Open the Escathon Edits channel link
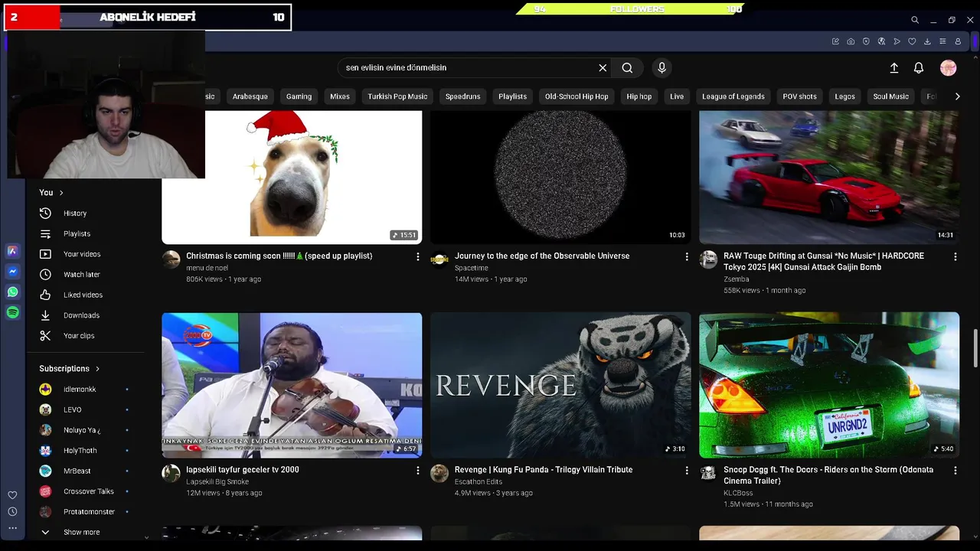 [479, 481]
